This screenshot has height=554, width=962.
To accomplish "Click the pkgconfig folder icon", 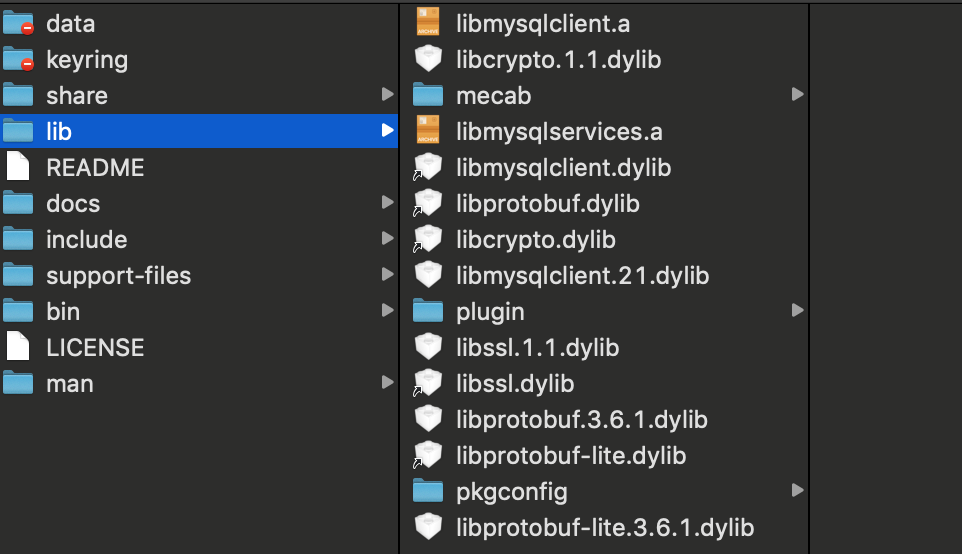I will coord(428,491).
